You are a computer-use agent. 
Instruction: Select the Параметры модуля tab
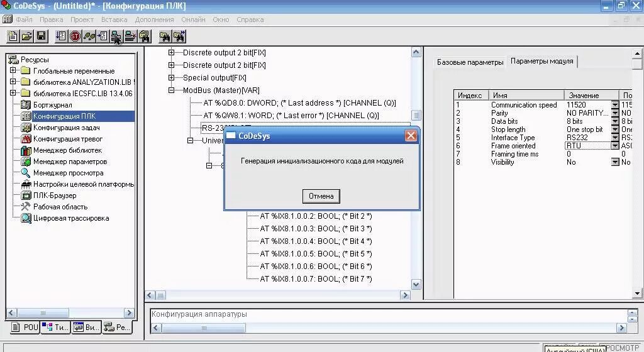click(x=541, y=61)
